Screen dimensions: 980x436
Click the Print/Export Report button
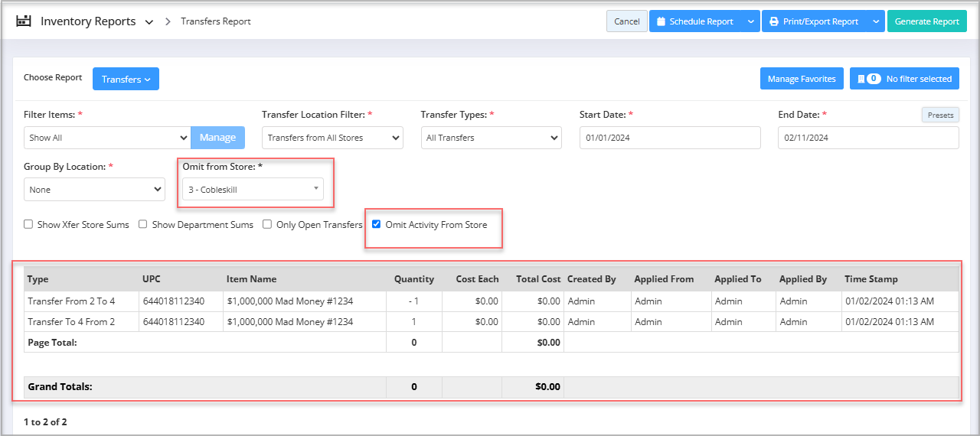[x=815, y=21]
